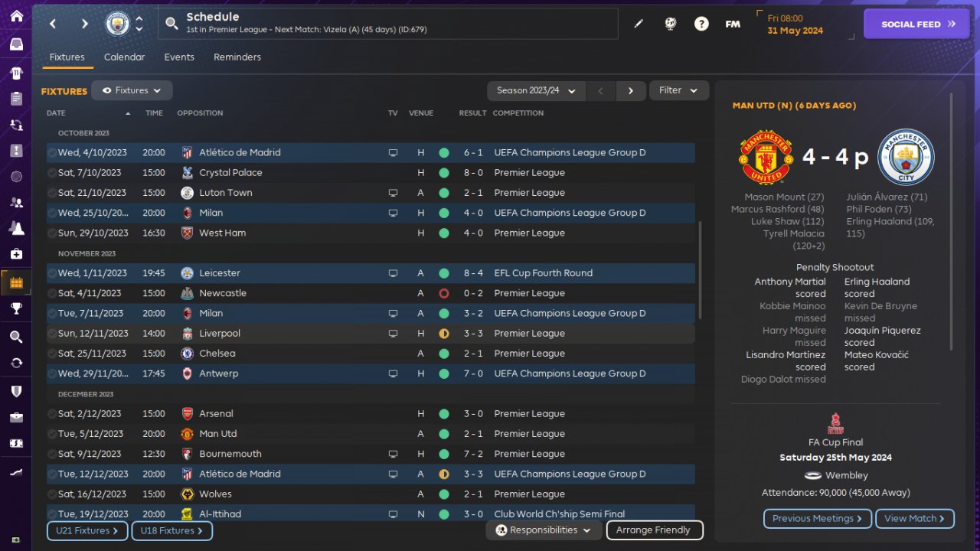Toggle the check mark on Leicester 1/11/2023 row
The width and height of the screenshot is (980, 551).
click(52, 273)
